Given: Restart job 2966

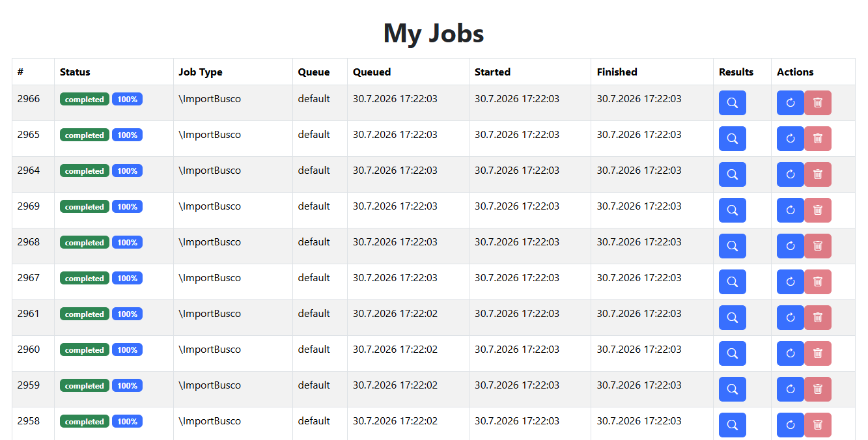Looking at the screenshot, I should (x=791, y=103).
